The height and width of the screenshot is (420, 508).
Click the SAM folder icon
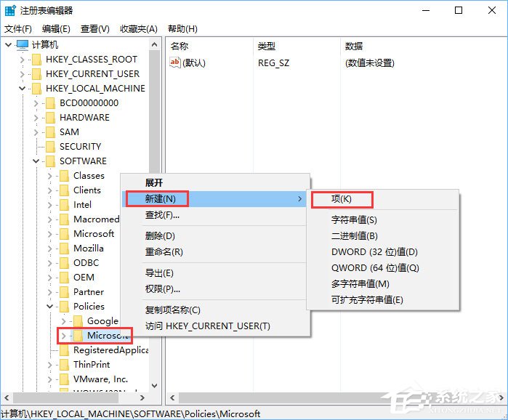tap(51, 132)
